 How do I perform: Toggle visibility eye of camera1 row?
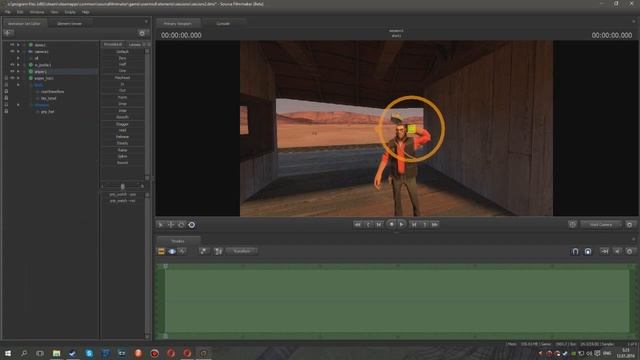pos(12,52)
